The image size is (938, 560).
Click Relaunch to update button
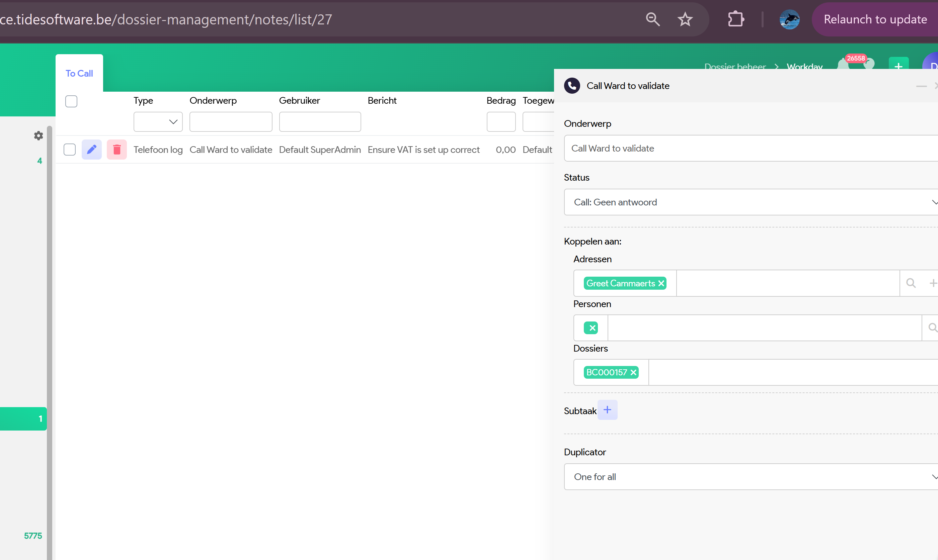875,19
